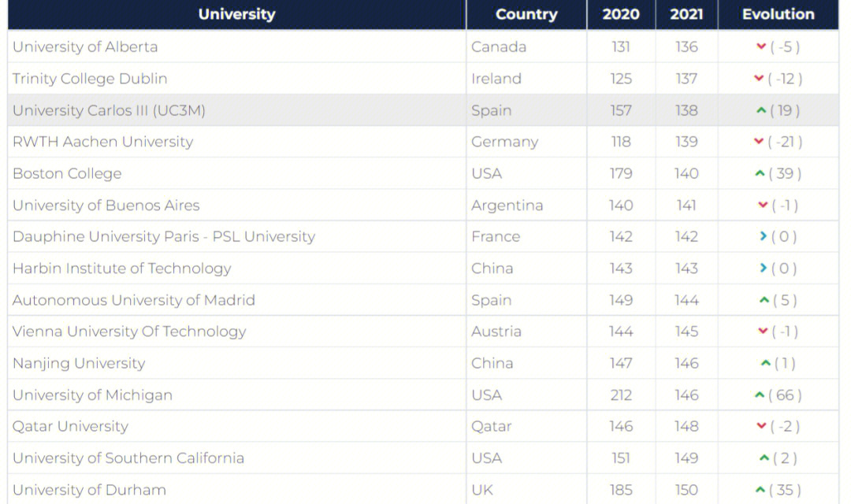The image size is (851, 504).
Task: Sort by the Country column header
Action: (x=526, y=14)
